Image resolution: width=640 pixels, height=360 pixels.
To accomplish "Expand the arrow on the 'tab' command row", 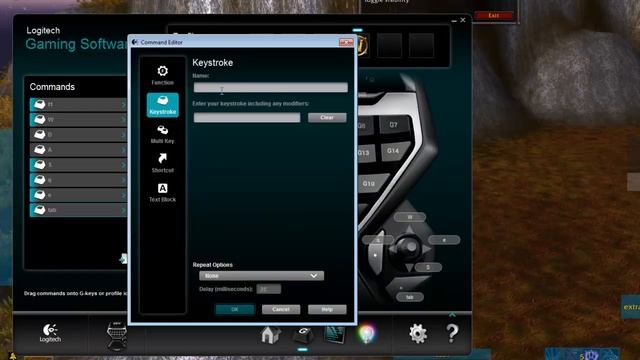I will coord(123,210).
